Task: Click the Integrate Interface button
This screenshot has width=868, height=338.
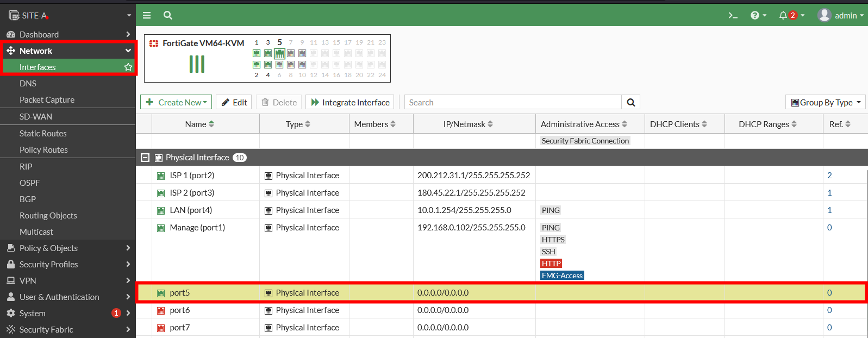Action: coord(350,102)
